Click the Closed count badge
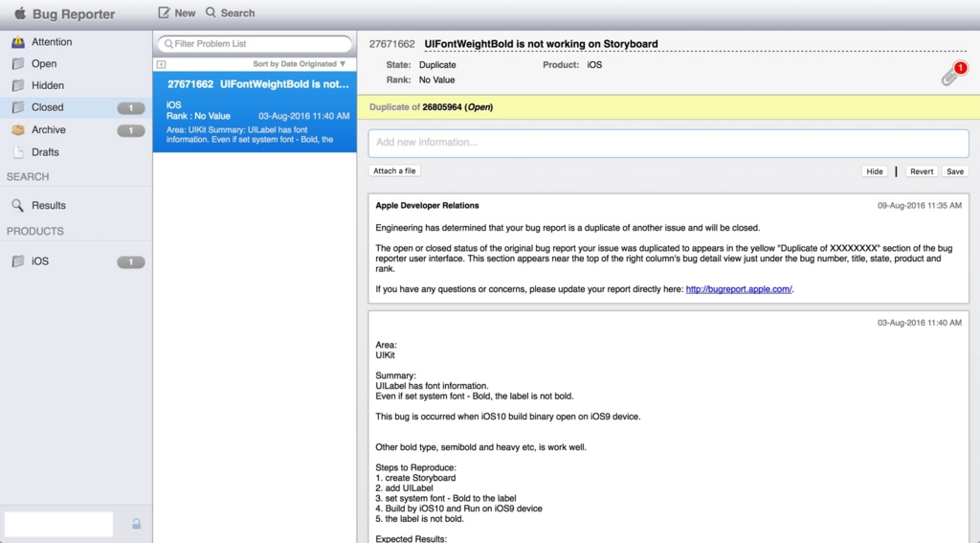Viewport: 980px width, 543px height. tap(130, 107)
